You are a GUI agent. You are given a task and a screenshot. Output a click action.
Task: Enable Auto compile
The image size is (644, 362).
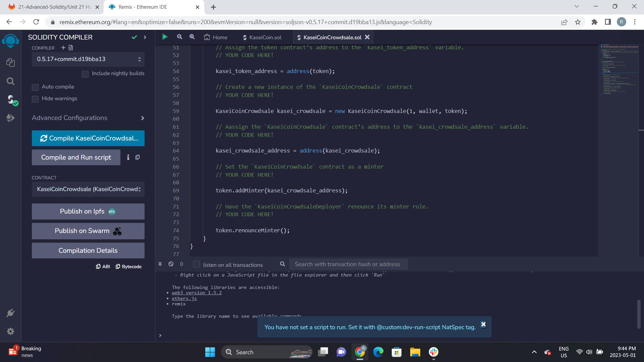tap(35, 87)
